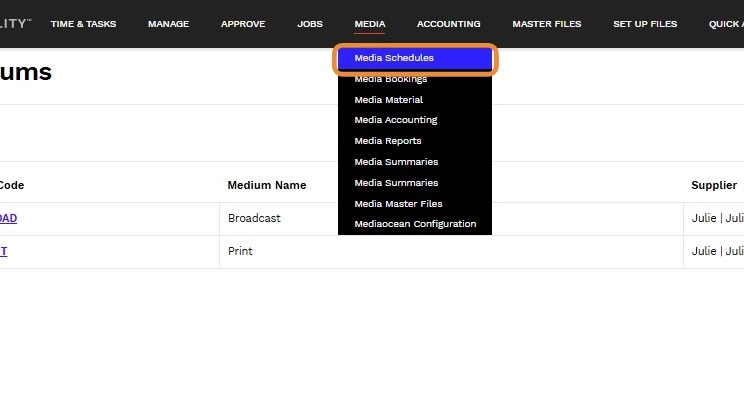744x415 pixels.
Task: Open the code link in the Broadcast row
Action: [8, 218]
